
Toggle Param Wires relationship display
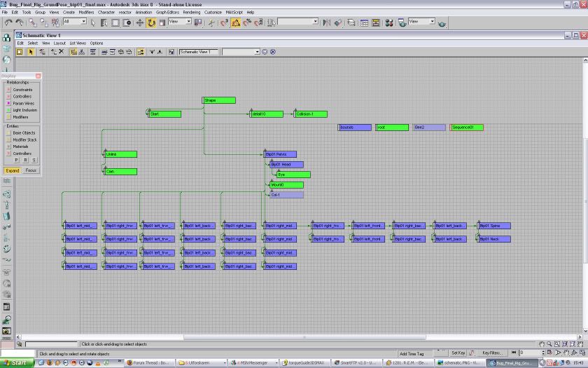[x=9, y=103]
